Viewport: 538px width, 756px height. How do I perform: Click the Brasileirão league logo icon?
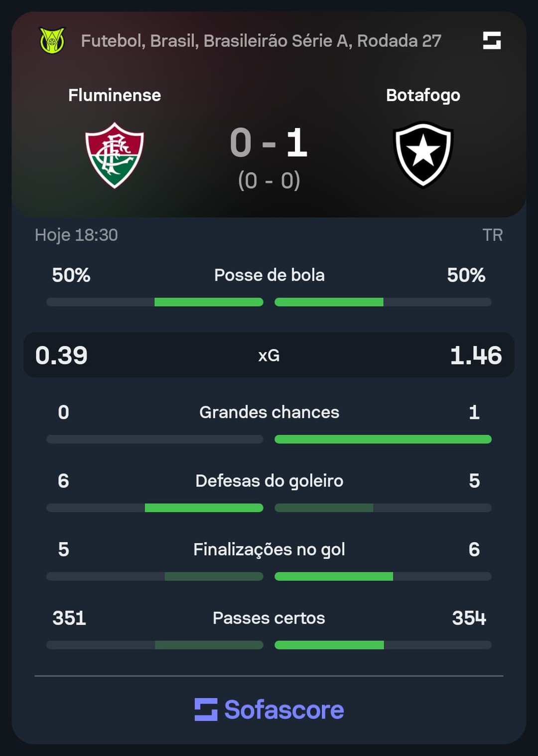tap(52, 40)
